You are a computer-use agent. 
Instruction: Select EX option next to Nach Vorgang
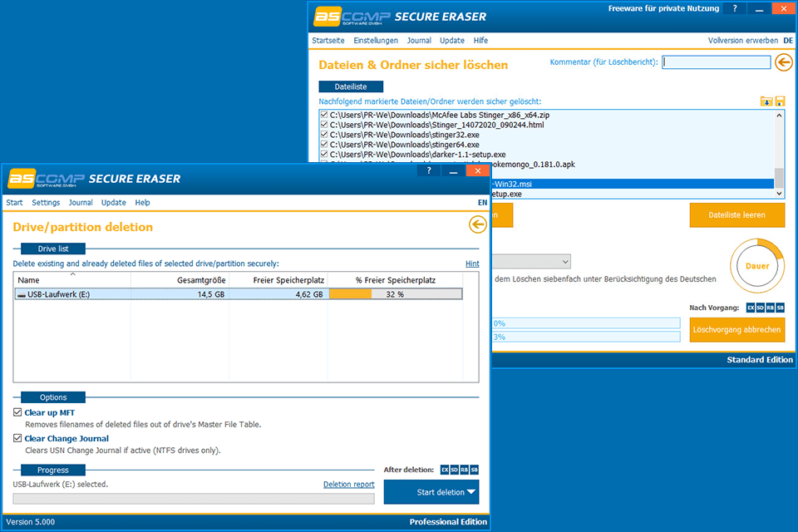751,308
